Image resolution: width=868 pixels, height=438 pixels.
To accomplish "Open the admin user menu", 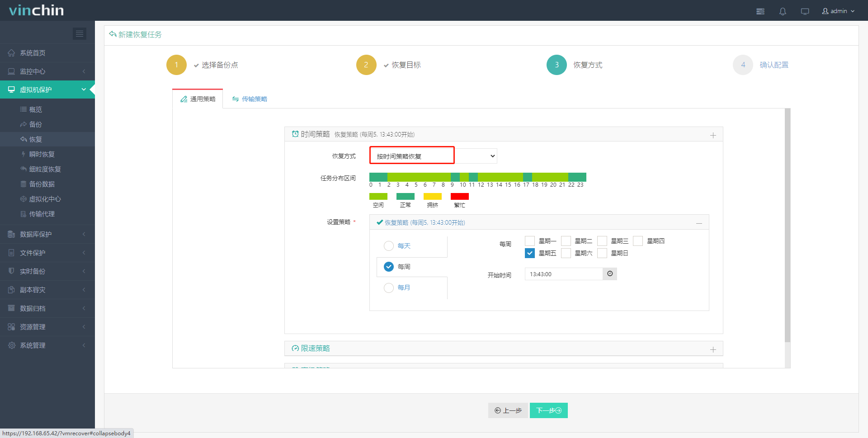I will pyautogui.click(x=838, y=11).
